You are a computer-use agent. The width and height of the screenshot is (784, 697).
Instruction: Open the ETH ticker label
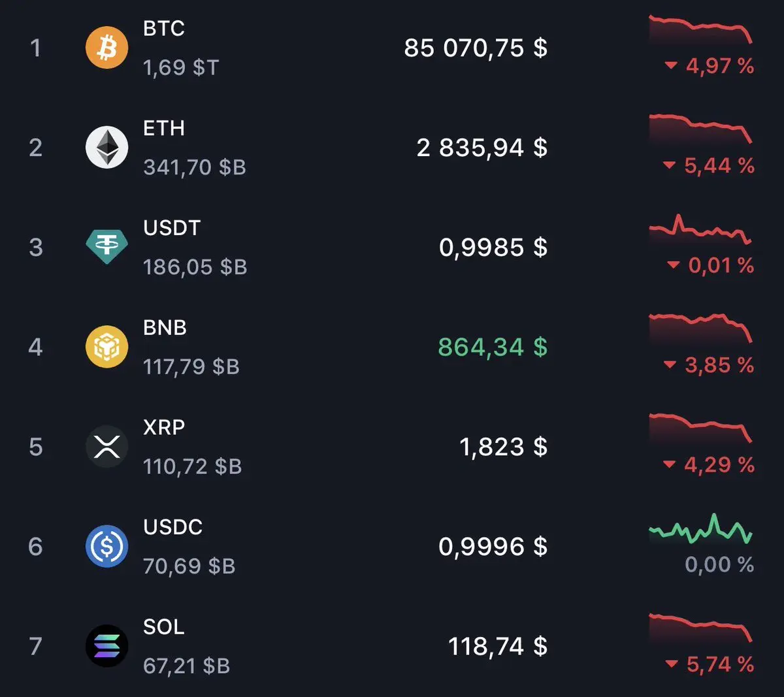(164, 128)
